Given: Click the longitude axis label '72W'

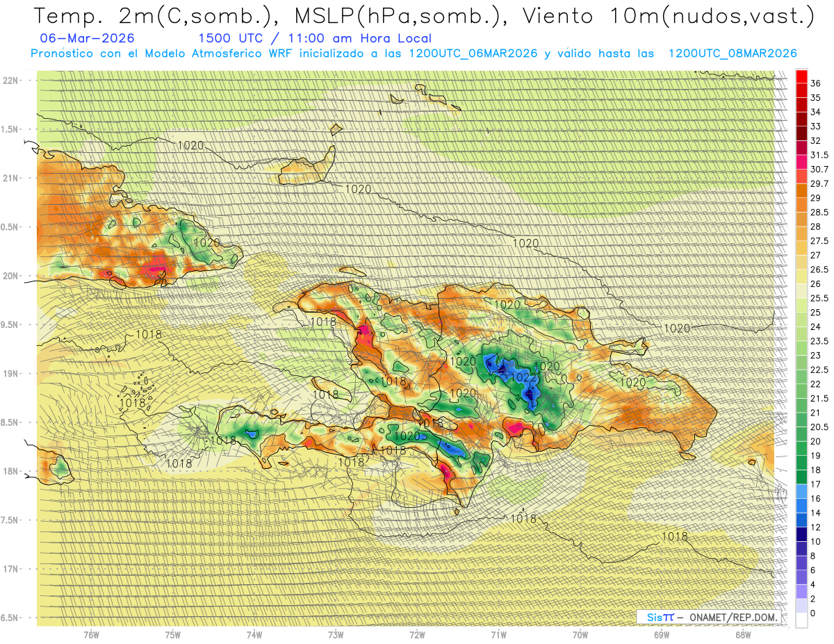Looking at the screenshot, I should click(x=417, y=634).
